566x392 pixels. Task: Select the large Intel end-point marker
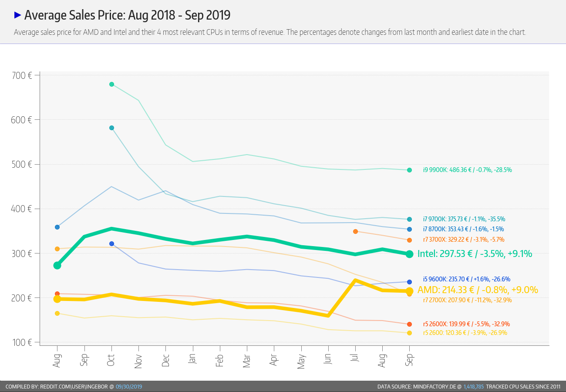pyautogui.click(x=409, y=254)
